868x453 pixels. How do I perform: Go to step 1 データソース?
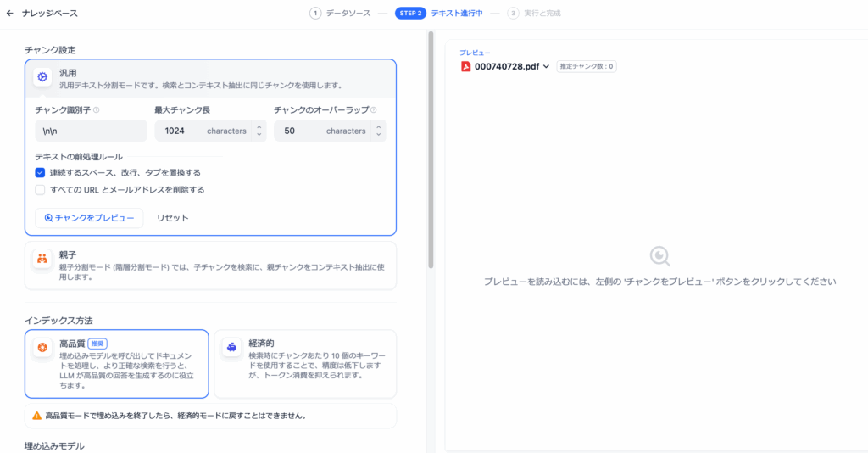click(x=341, y=13)
